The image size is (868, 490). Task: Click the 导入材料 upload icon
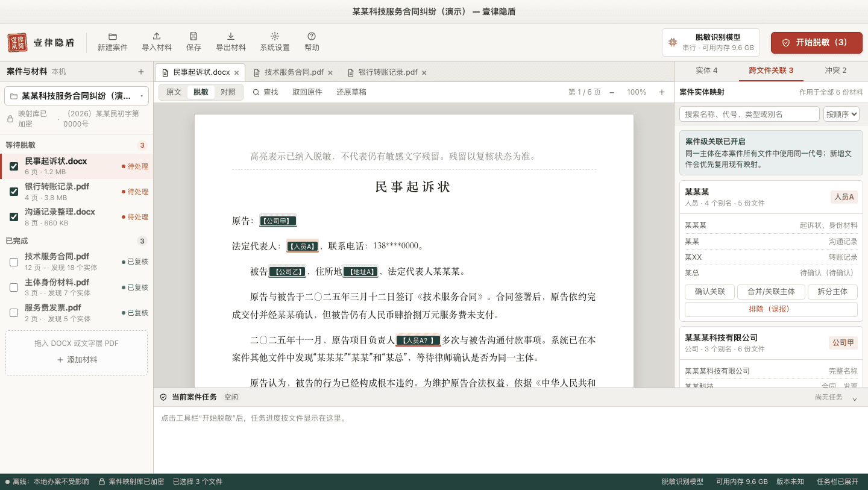coord(157,36)
